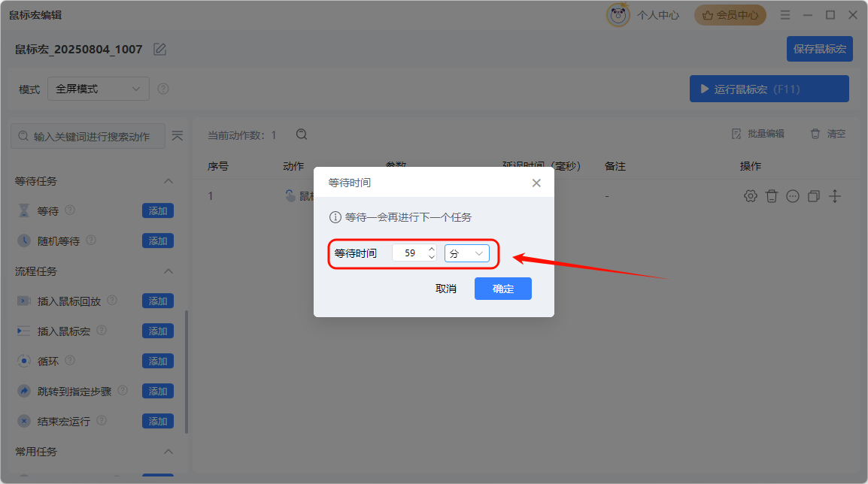868x484 pixels.
Task: Click the help icon next to 循环
Action: tap(70, 360)
